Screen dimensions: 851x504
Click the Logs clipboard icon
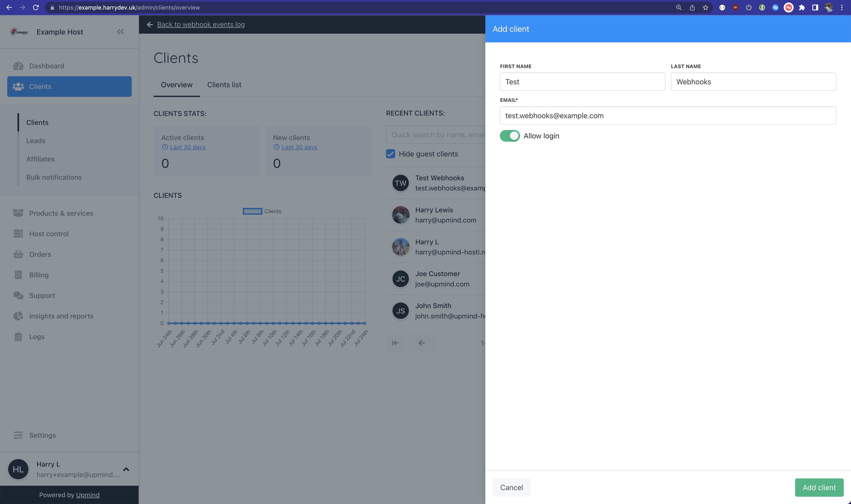[18, 337]
